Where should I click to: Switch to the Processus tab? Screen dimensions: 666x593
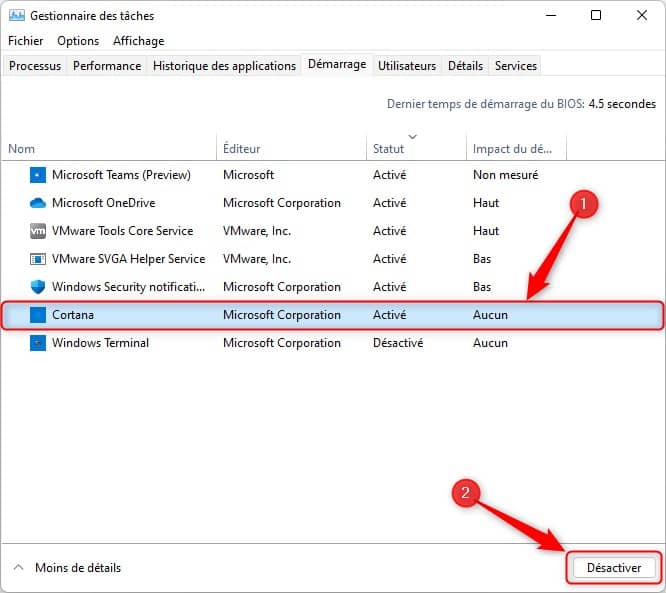35,66
